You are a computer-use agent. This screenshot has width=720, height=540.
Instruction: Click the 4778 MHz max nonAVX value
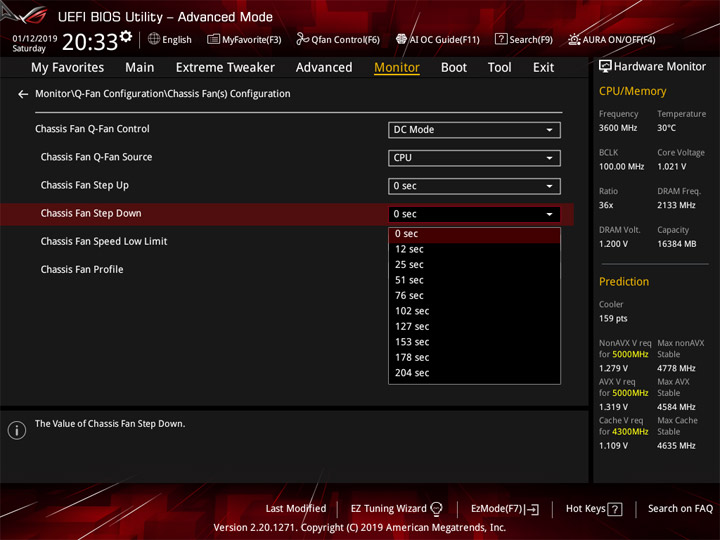click(676, 368)
